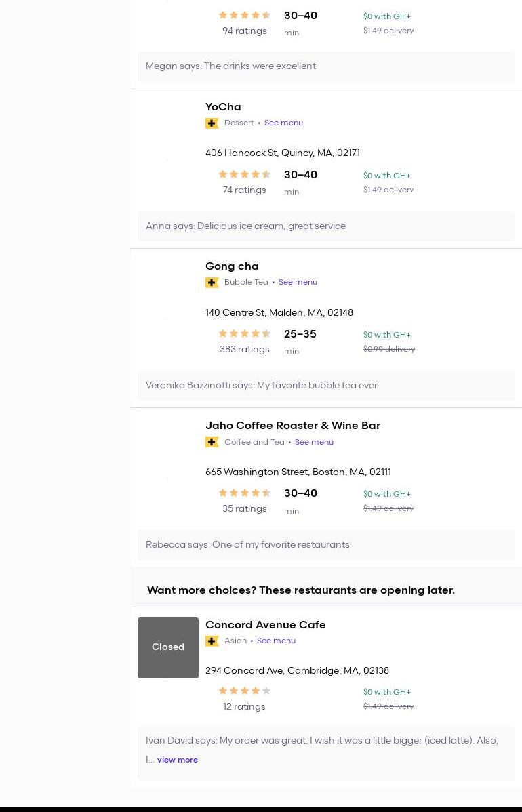View menu for Jaho Coffee Roaster & Wine Bar
The height and width of the screenshot is (812, 522).
(x=314, y=442)
